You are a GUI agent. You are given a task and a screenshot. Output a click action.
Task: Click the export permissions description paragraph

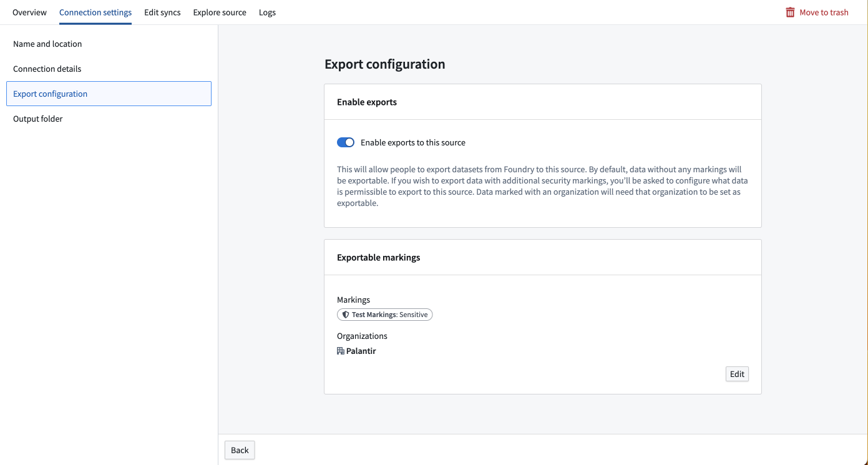pos(542,186)
